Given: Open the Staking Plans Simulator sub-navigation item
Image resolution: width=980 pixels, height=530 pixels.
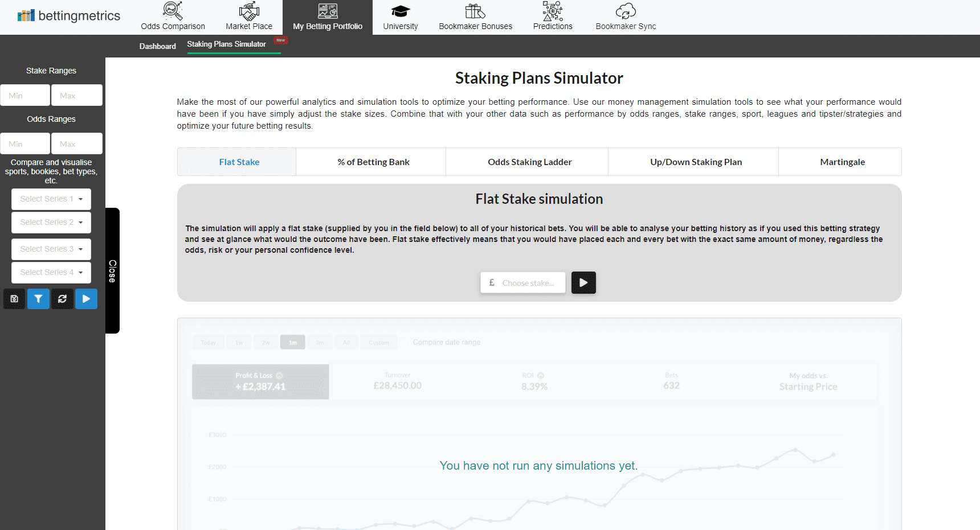Looking at the screenshot, I should pyautogui.click(x=227, y=44).
